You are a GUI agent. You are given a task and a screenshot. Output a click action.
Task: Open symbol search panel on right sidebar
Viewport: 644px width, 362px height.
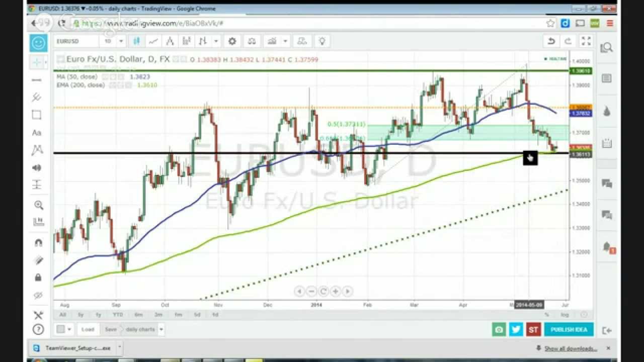[607, 48]
